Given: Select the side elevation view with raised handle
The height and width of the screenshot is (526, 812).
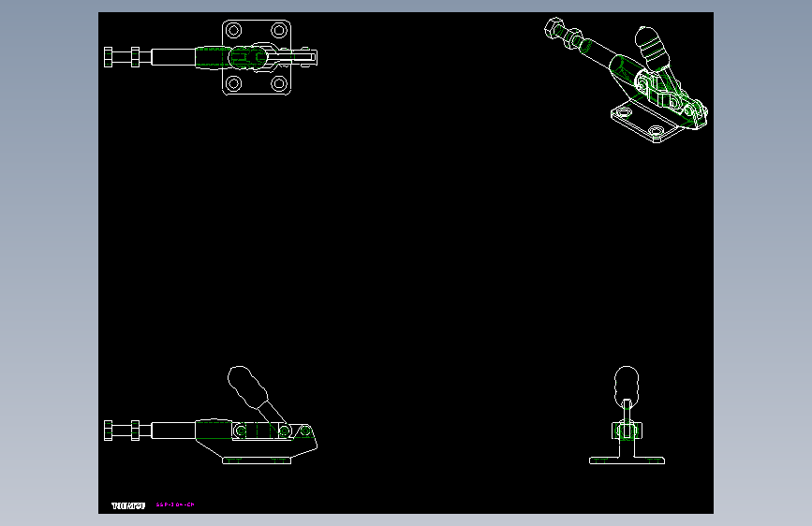Looking at the screenshot, I should (x=211, y=415).
